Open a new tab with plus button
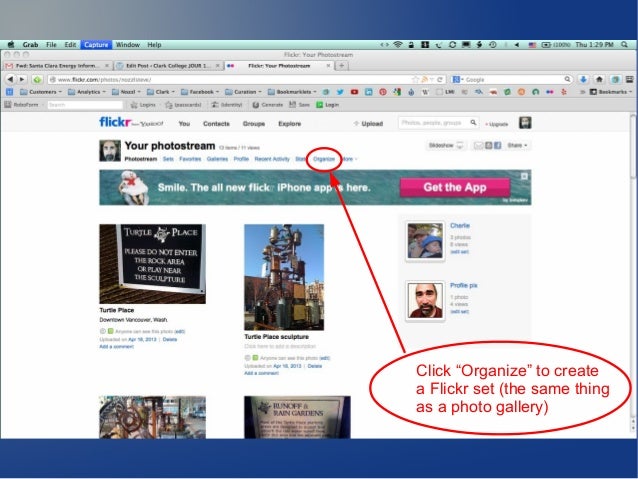 click(x=342, y=66)
